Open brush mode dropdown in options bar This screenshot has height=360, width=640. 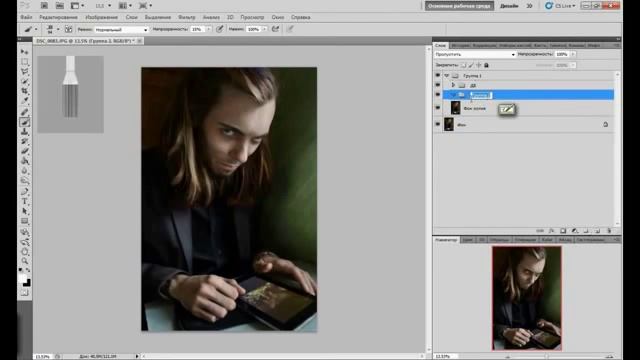click(121, 29)
